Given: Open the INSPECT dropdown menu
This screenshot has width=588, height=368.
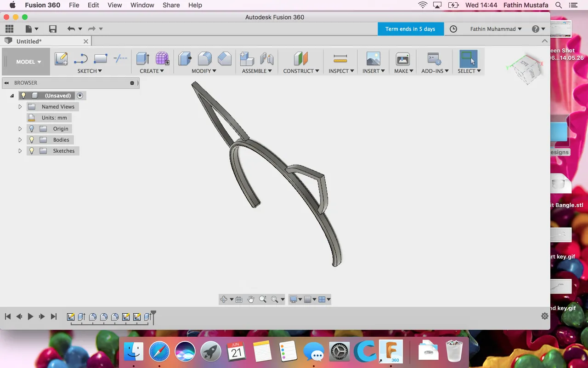Looking at the screenshot, I should click(x=341, y=71).
